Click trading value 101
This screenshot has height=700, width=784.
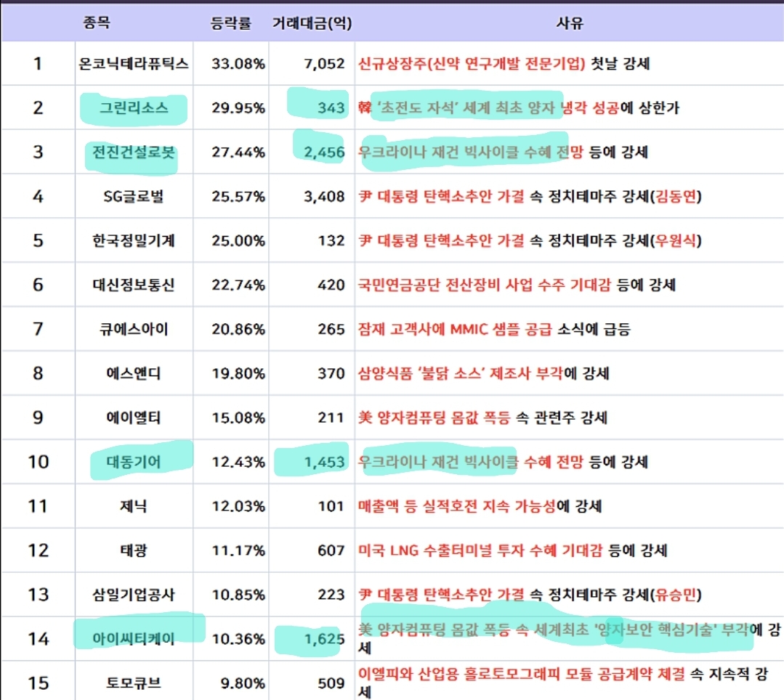331,506
